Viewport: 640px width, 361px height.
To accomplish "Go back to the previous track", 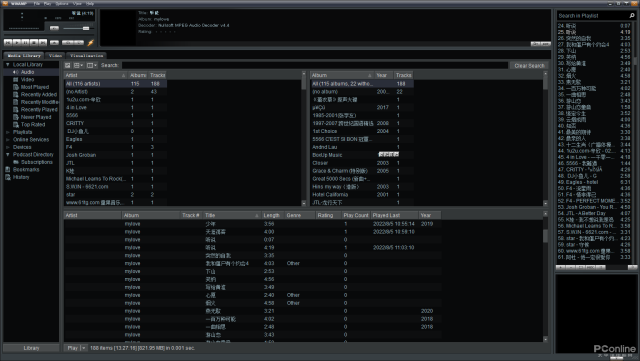I will coord(8,42).
